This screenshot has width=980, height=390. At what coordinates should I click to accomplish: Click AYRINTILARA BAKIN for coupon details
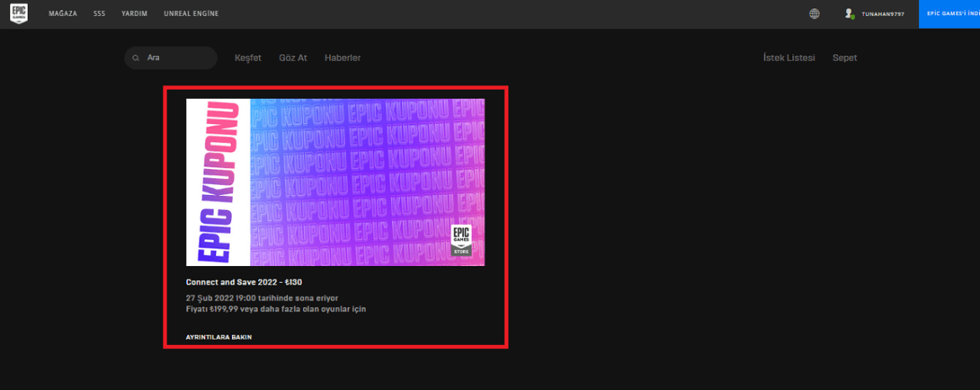(x=219, y=336)
